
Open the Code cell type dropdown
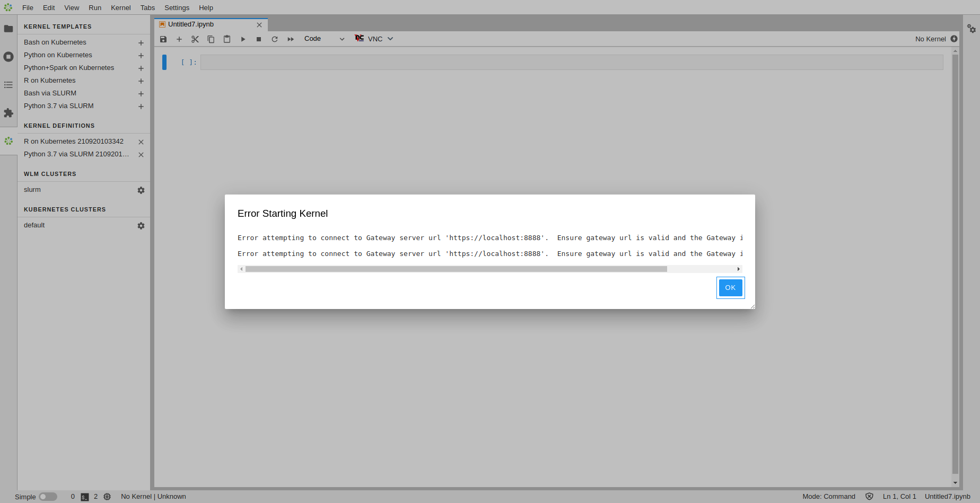(x=323, y=39)
